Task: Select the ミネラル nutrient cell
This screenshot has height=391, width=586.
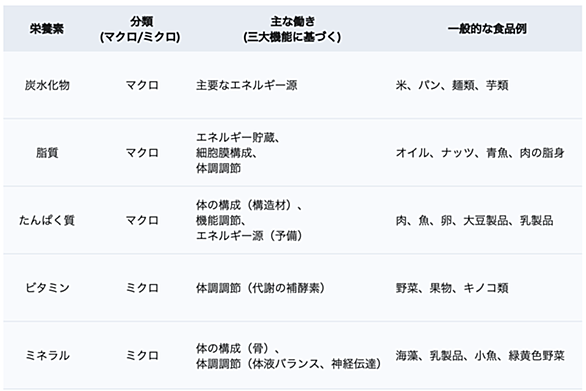Action: point(47,355)
